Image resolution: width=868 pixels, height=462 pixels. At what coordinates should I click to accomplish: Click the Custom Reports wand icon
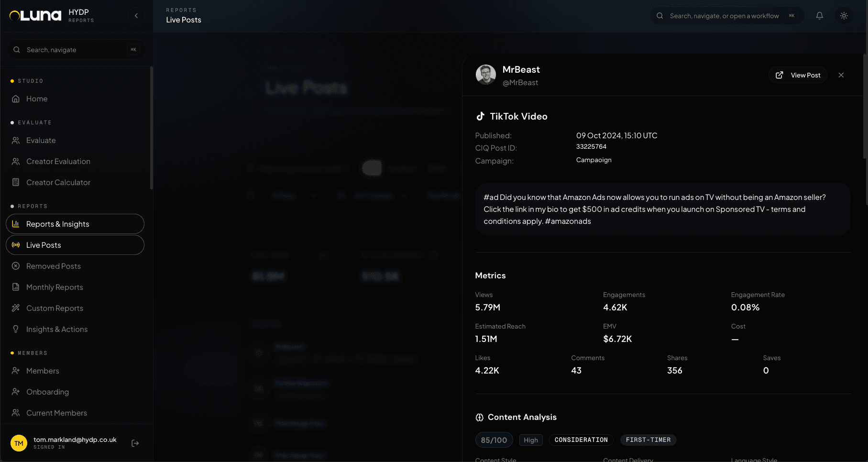coord(16,308)
